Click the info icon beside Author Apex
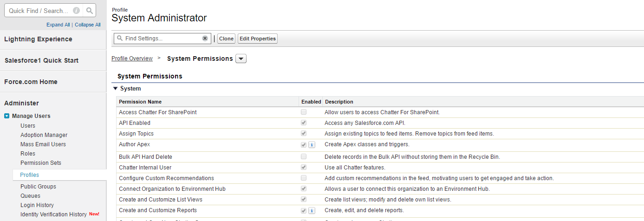The height and width of the screenshot is (221, 644). tap(312, 145)
